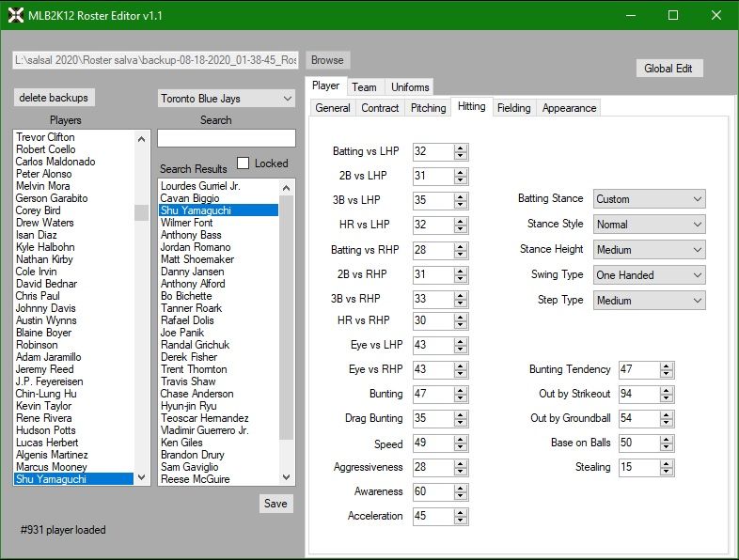
Task: Increase the HR vs LHP value
Action: (461, 222)
